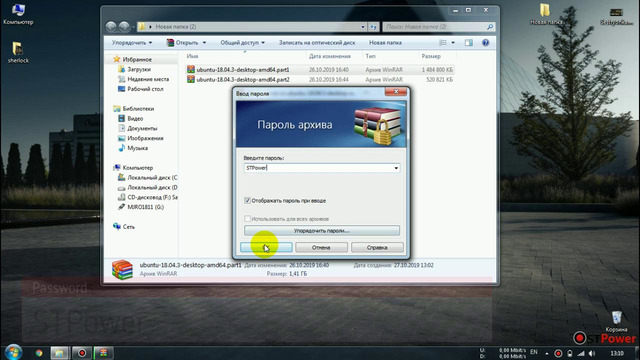Select the ubuntu part2 archive icon
Screen dimensions: 640x360
click(x=191, y=80)
